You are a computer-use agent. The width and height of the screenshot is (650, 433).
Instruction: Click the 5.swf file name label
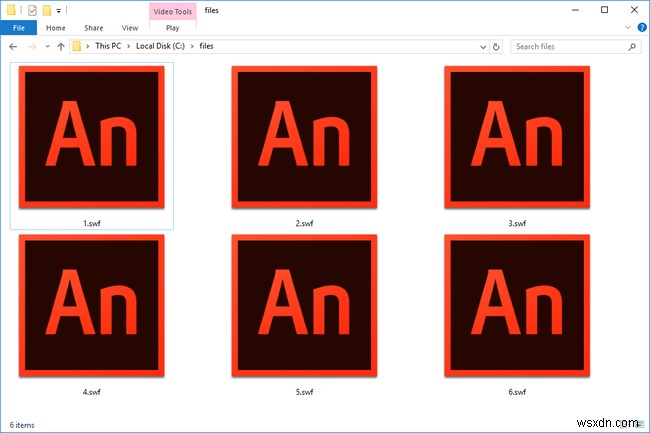(304, 392)
